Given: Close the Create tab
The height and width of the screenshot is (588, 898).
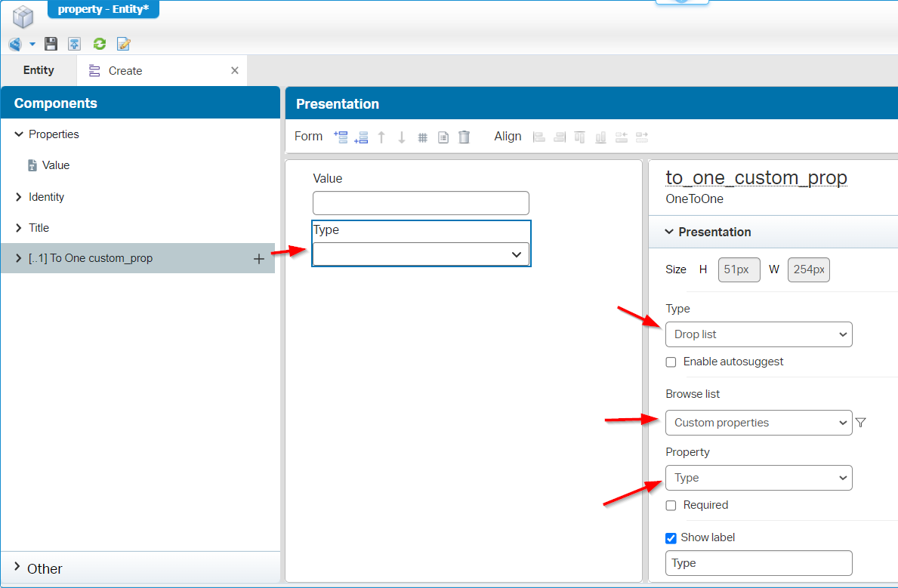Looking at the screenshot, I should coord(235,71).
